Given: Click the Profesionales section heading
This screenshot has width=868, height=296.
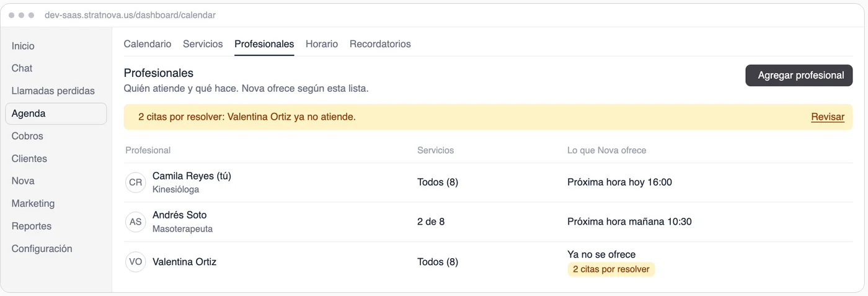Looking at the screenshot, I should pyautogui.click(x=159, y=73).
